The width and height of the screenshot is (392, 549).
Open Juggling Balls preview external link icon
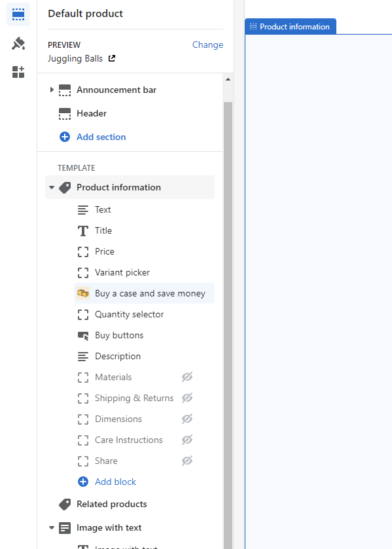(112, 58)
